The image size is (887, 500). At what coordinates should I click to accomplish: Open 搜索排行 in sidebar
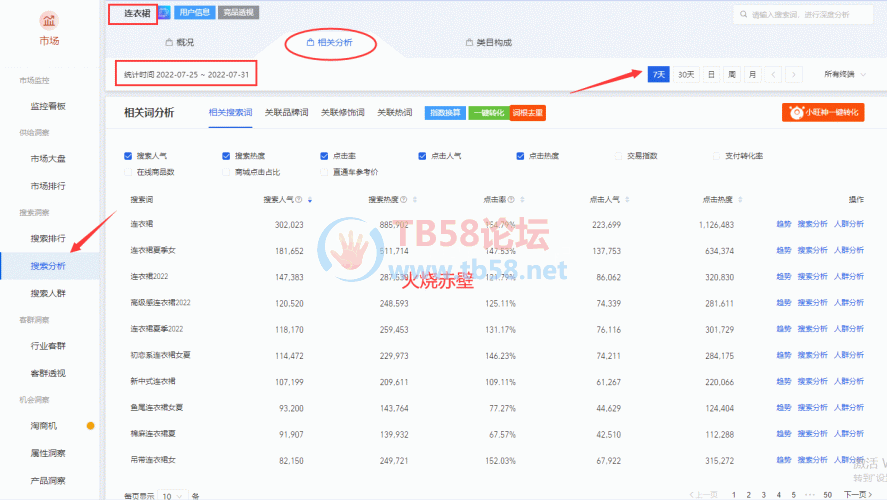[x=48, y=239]
